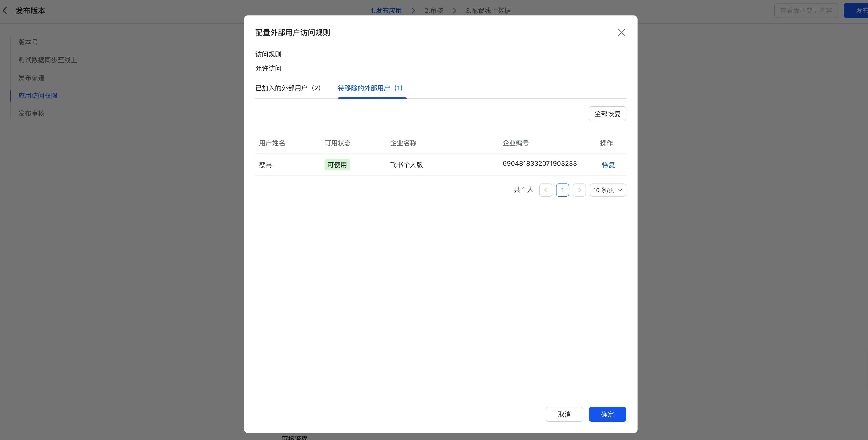868x440 pixels.
Task: Open 测试数据同步至线上 in sidebar
Action: click(x=48, y=60)
